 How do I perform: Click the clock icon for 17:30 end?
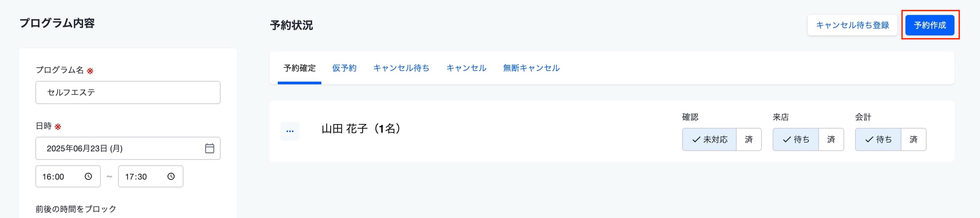click(x=171, y=176)
